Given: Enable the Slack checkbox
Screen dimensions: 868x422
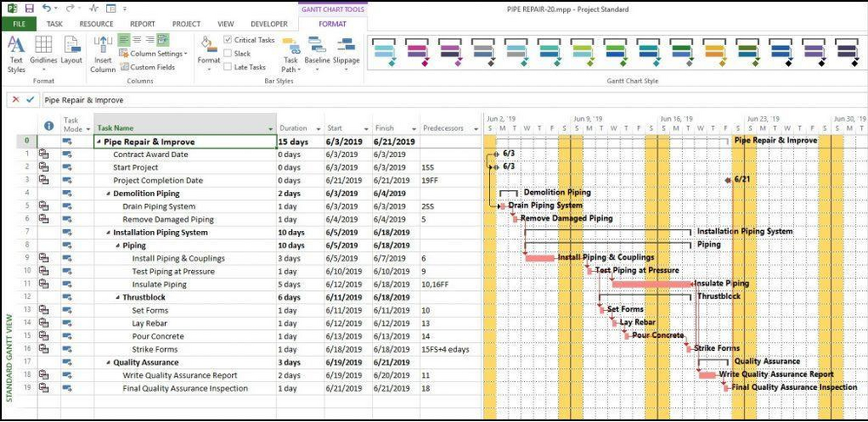Looking at the screenshot, I should click(229, 53).
